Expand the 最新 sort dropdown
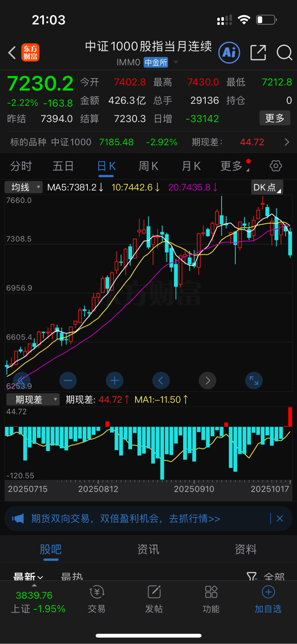The width and height of the screenshot is (297, 644). click(x=28, y=576)
